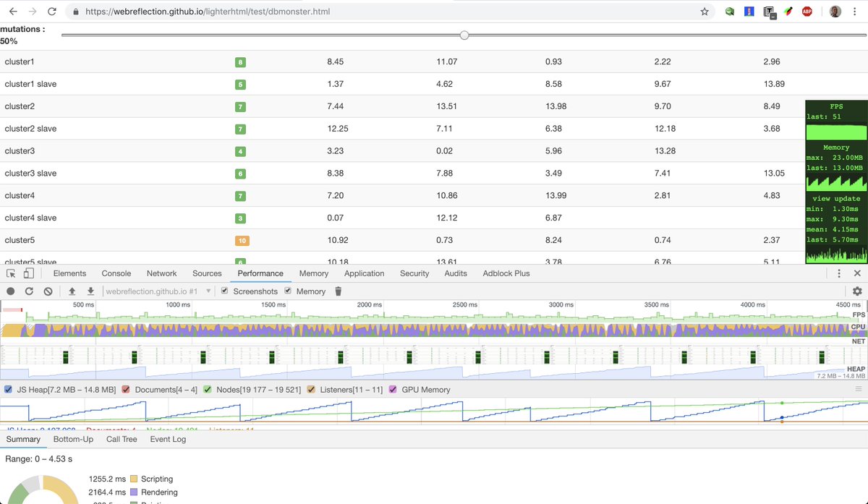This screenshot has height=504, width=868.
Task: Save profile with download arrow
Action: pyautogui.click(x=90, y=291)
